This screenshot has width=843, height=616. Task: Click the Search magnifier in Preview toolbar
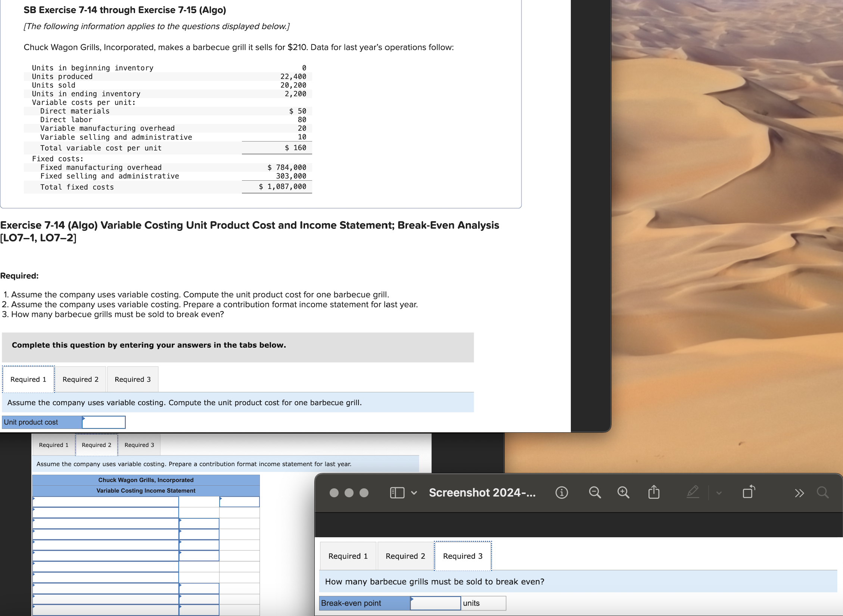822,493
